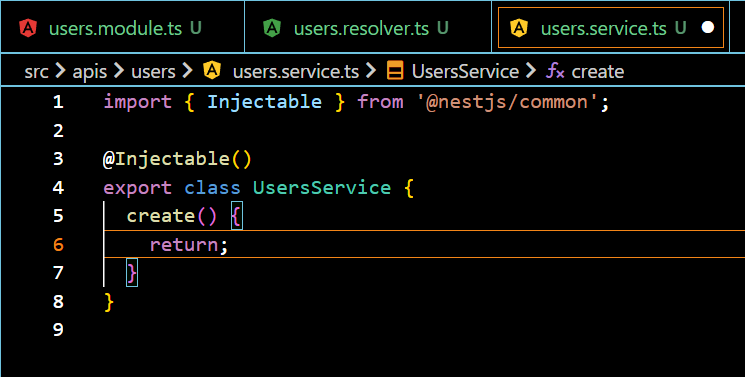745x377 pixels.
Task: Click line number 1 in the gutter
Action: pyautogui.click(x=58, y=102)
